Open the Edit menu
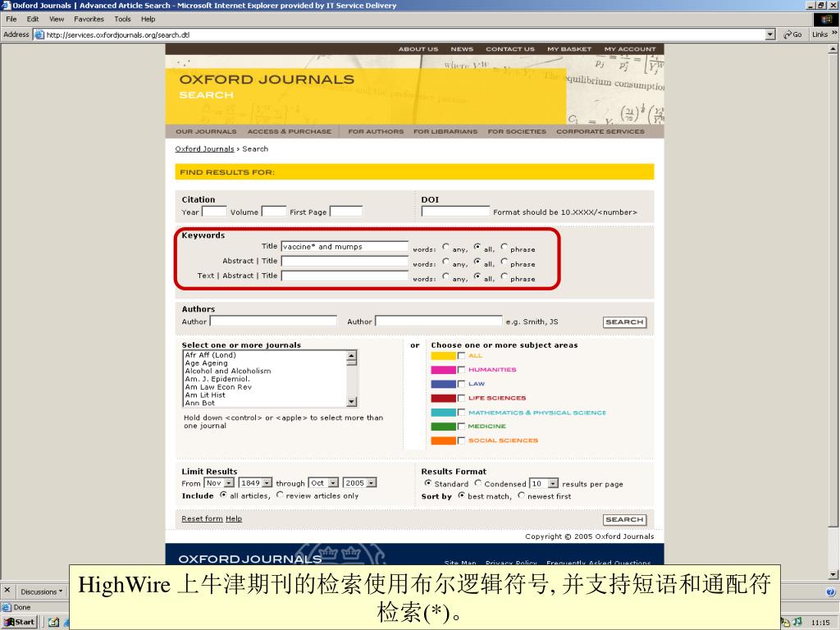Screen dimensions: 840x630 coord(33,19)
